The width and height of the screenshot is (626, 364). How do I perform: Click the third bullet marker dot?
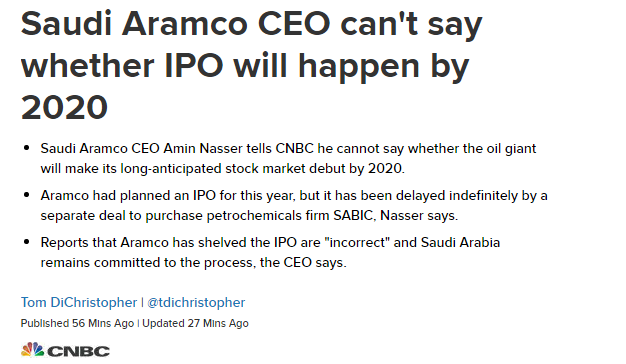(27, 242)
